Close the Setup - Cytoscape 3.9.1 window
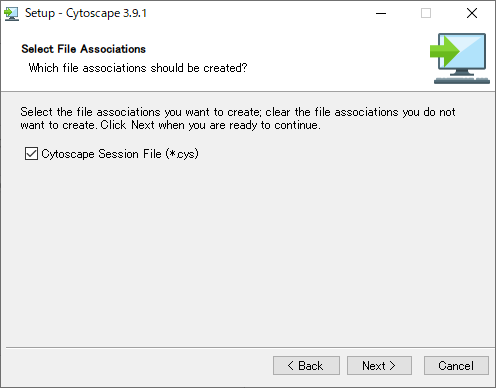This screenshot has height=388, width=496. point(472,13)
